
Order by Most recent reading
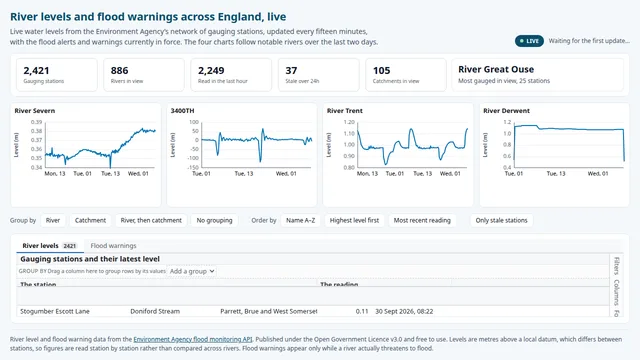tap(422, 220)
